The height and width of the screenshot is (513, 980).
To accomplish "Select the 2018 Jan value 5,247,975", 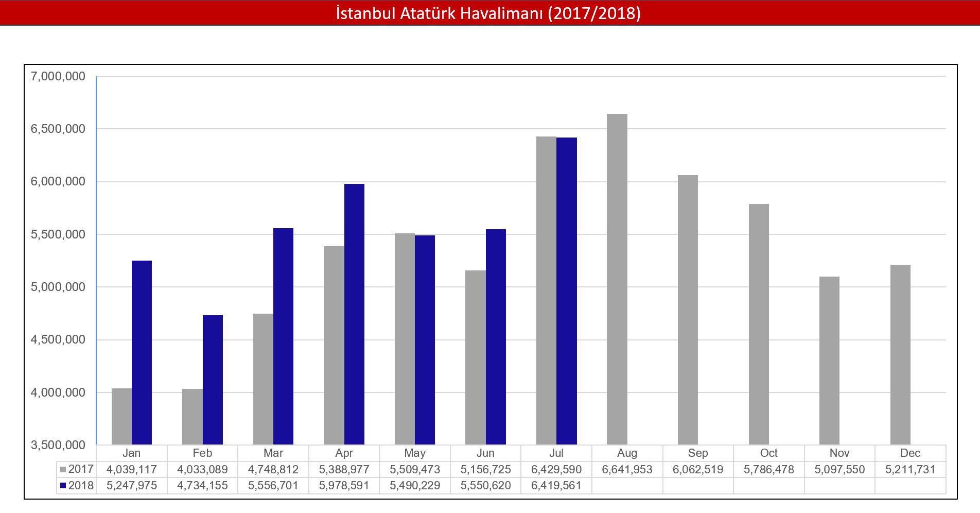I will (x=132, y=486).
